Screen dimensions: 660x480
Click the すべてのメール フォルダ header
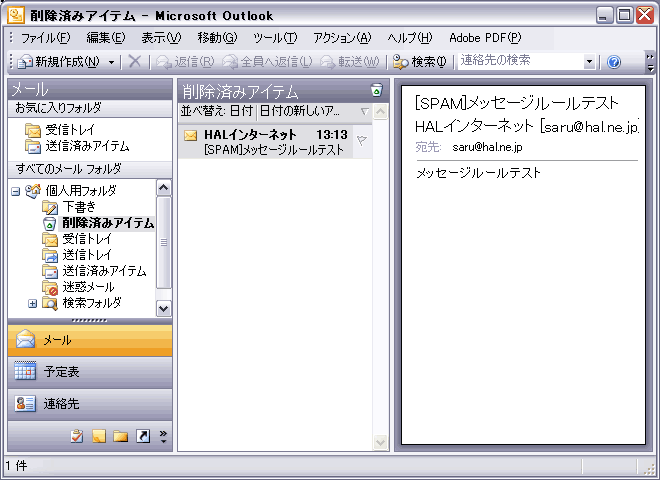pos(90,169)
